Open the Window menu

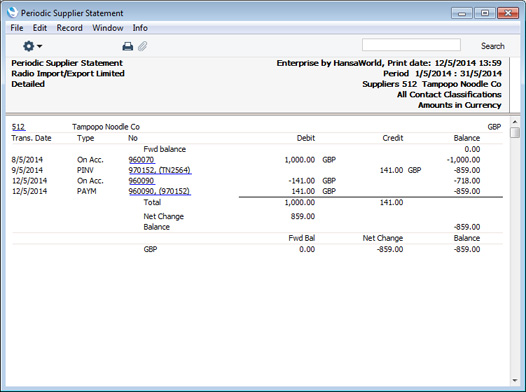(x=108, y=28)
